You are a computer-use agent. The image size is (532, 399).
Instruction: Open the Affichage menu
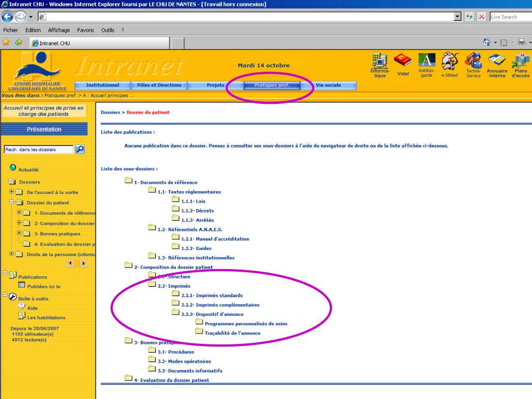click(x=59, y=30)
